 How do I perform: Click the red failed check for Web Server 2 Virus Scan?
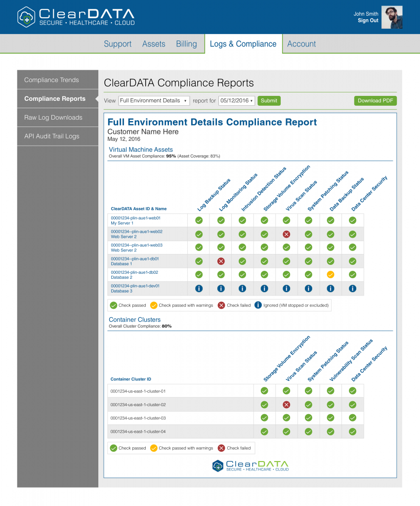tap(286, 234)
